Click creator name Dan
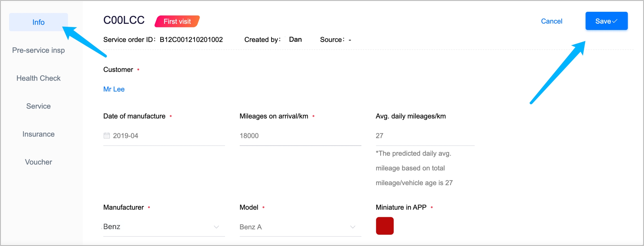 click(295, 39)
